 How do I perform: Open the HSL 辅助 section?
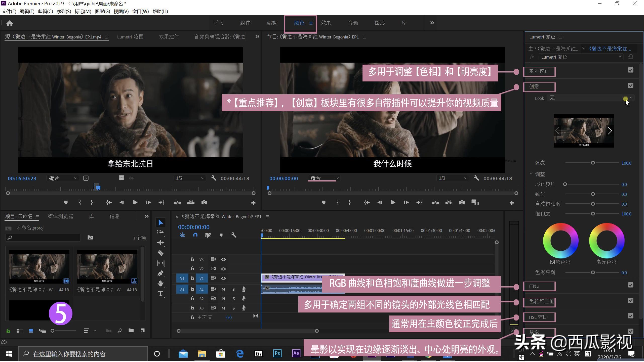coord(538,317)
